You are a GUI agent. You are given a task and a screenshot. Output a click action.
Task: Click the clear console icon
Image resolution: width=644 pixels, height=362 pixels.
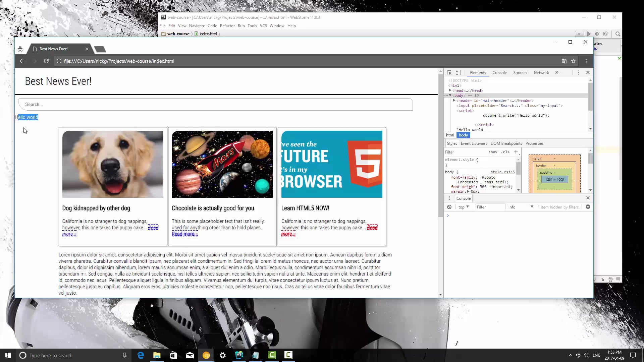449,207
